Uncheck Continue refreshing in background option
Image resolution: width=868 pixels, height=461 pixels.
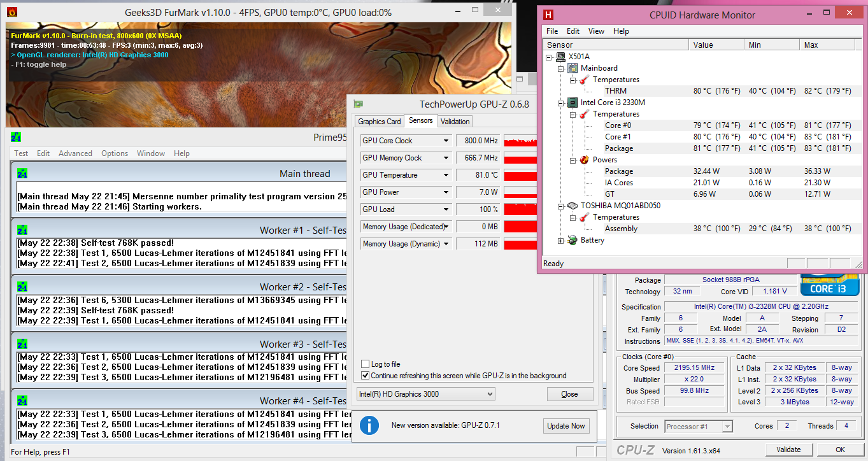point(366,376)
